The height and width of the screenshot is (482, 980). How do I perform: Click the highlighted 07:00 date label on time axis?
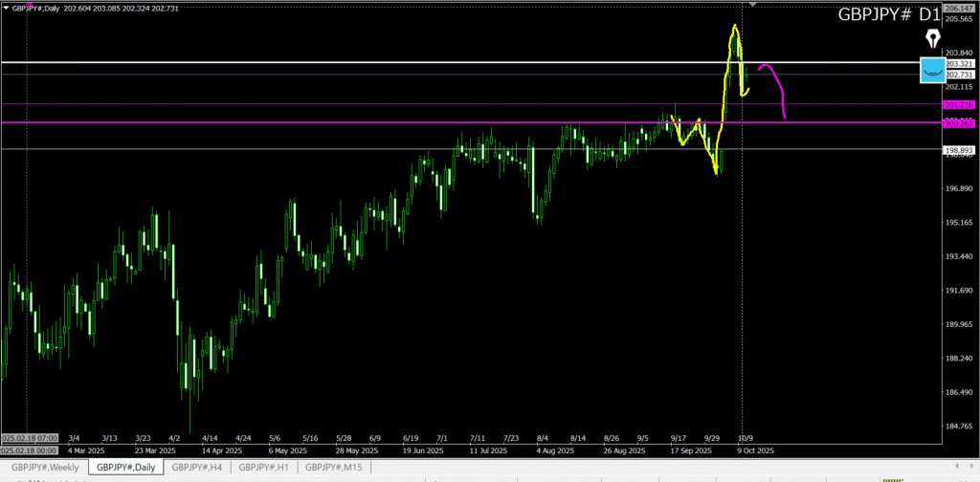tap(32, 439)
